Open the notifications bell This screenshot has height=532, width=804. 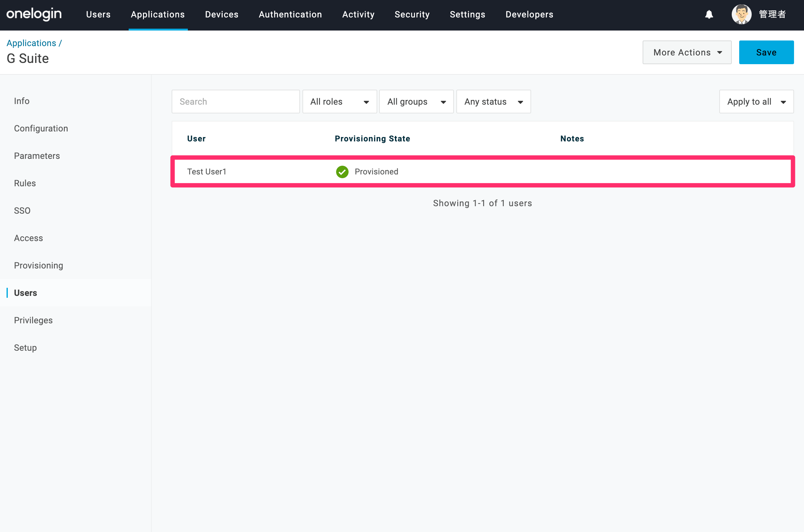pyautogui.click(x=709, y=14)
